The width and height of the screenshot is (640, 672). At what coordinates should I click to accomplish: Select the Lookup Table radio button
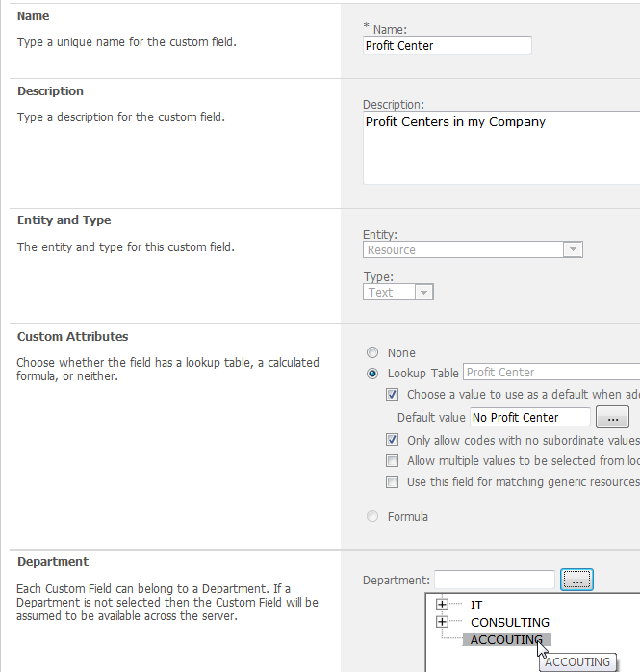click(x=372, y=373)
